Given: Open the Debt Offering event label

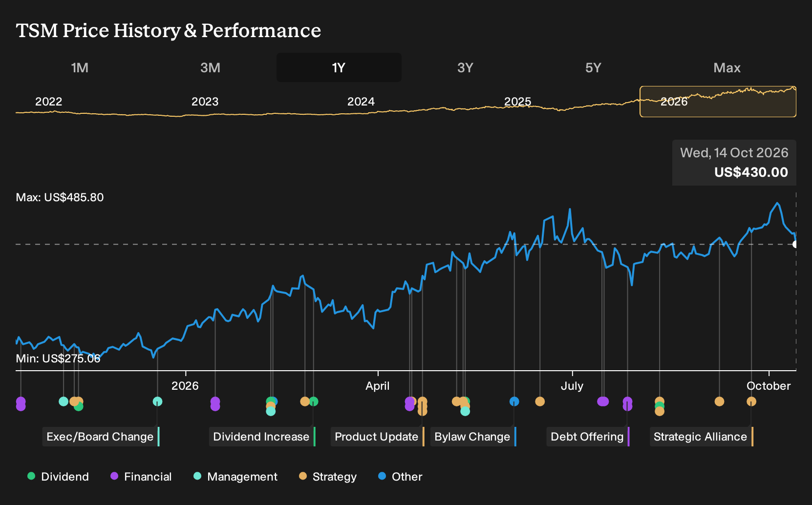Looking at the screenshot, I should (587, 437).
